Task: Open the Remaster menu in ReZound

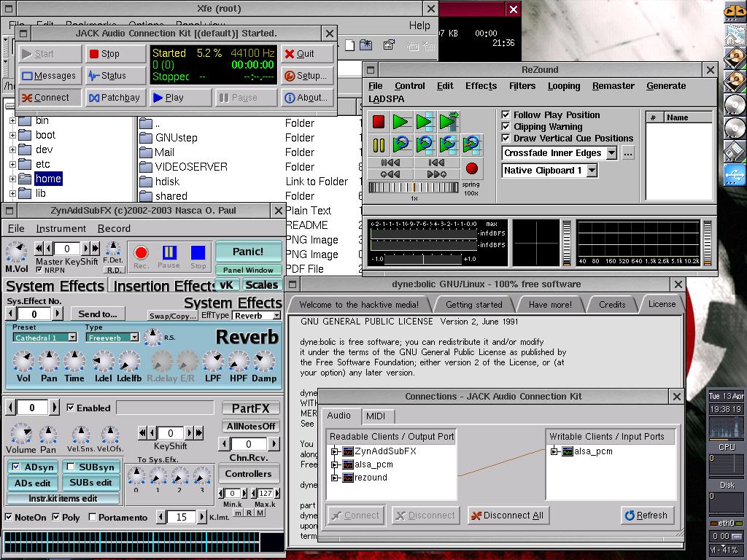Action: pos(613,86)
